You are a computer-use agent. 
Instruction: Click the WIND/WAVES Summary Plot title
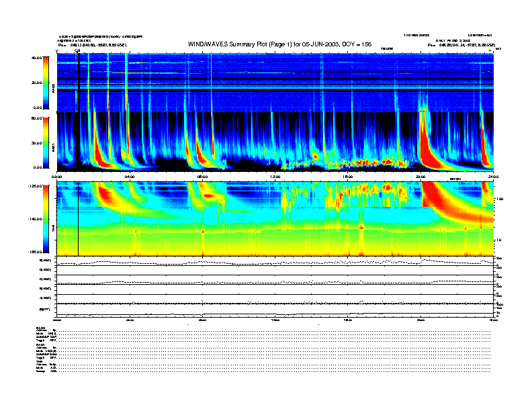pyautogui.click(x=279, y=44)
